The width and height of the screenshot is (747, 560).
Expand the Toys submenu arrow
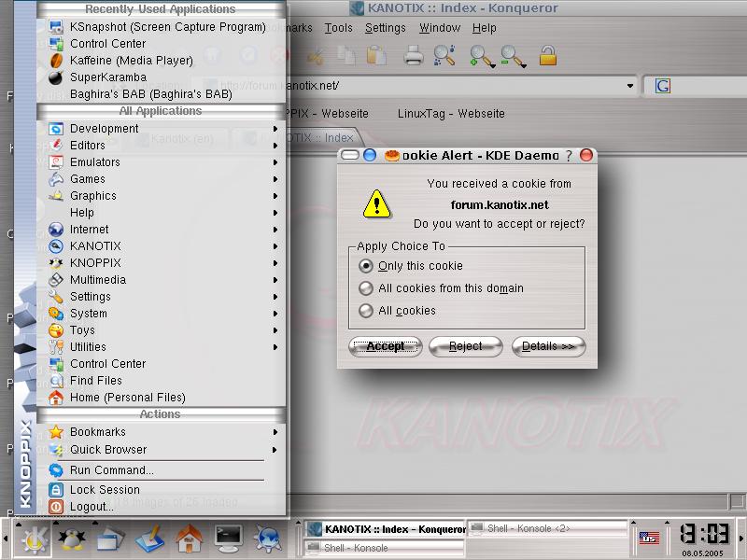click(x=275, y=330)
